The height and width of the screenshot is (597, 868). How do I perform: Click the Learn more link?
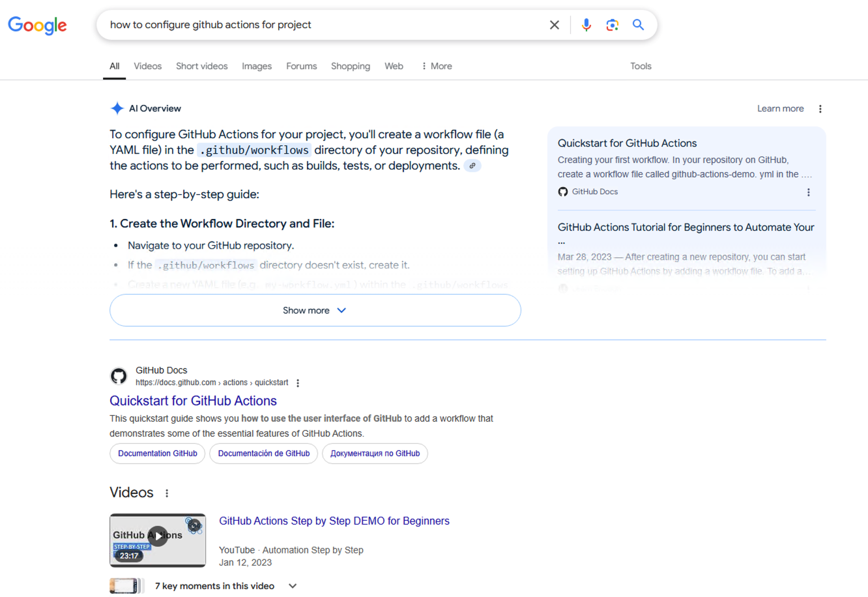point(781,109)
